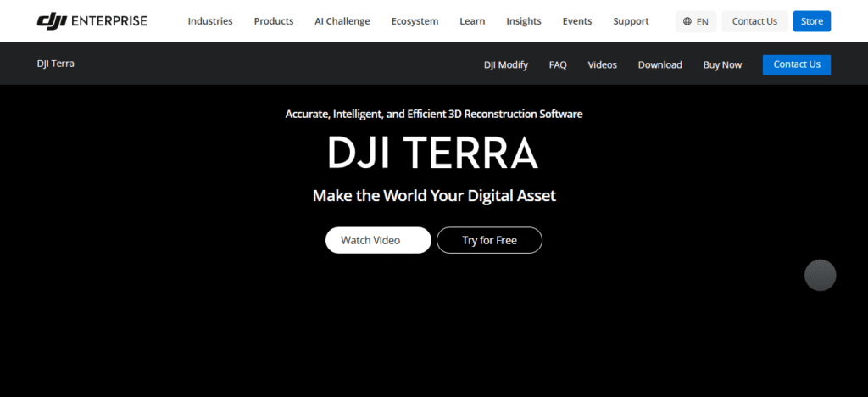Click the floating gray circle button
This screenshot has height=397, width=868.
click(x=820, y=275)
